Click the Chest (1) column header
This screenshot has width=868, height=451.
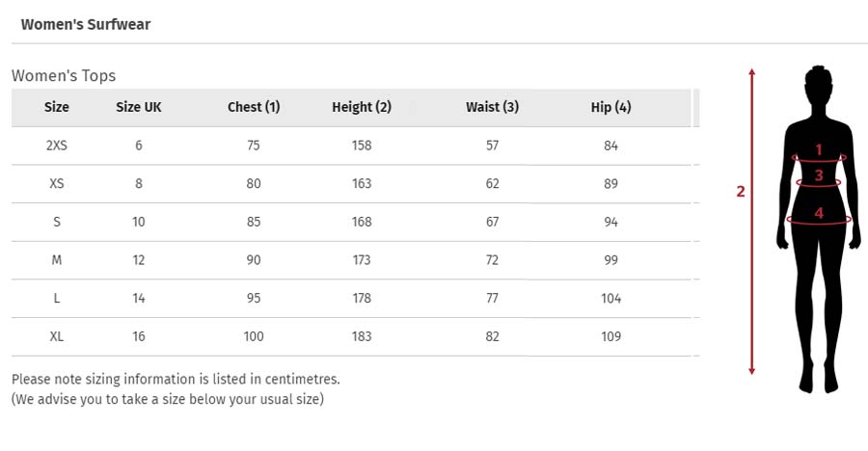pos(254,107)
